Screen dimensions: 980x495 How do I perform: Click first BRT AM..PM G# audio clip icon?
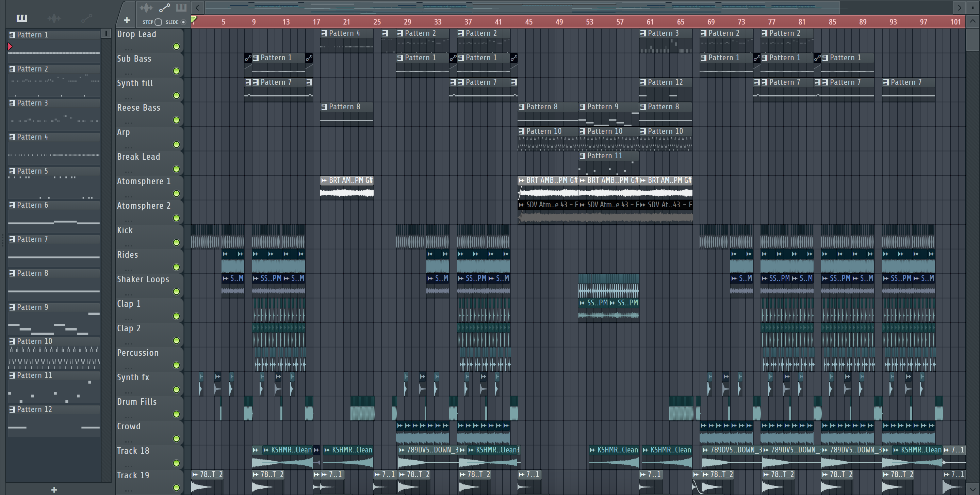[324, 180]
